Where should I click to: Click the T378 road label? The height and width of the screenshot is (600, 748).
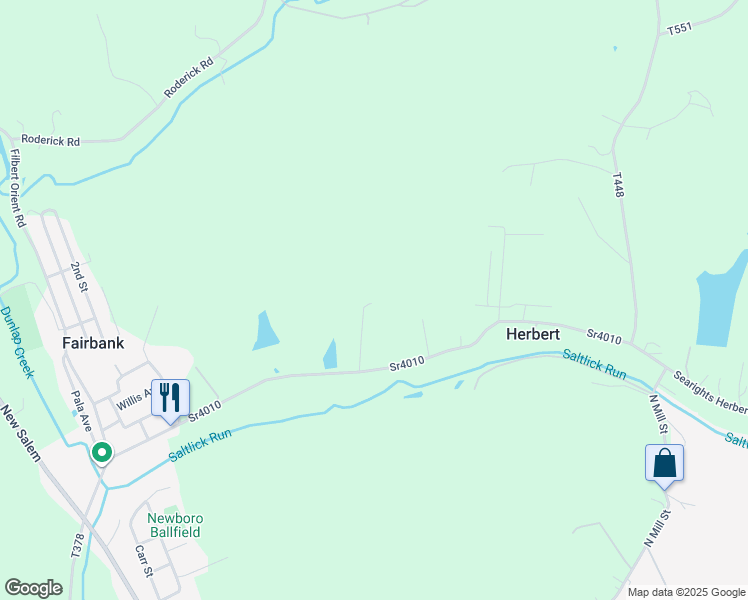click(77, 546)
